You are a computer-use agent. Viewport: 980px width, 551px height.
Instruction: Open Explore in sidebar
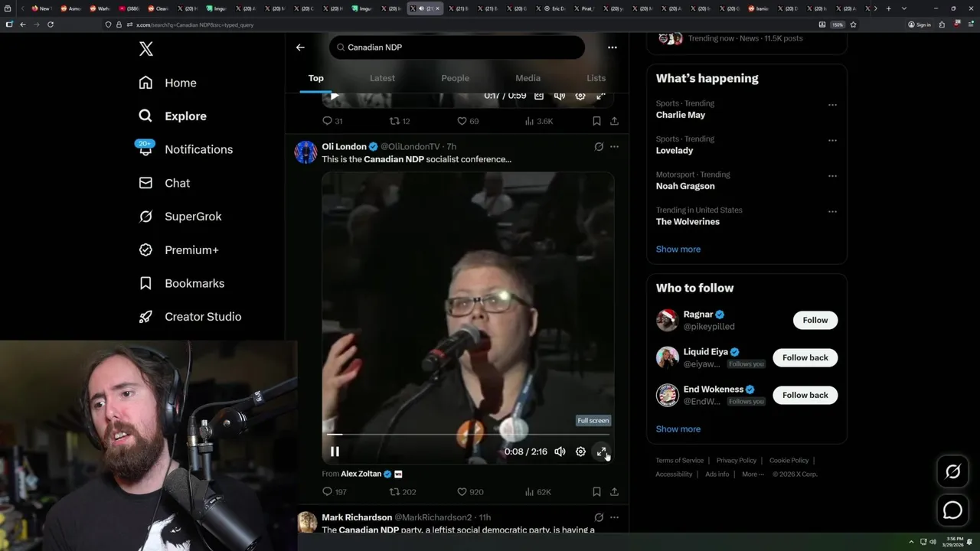click(172, 116)
